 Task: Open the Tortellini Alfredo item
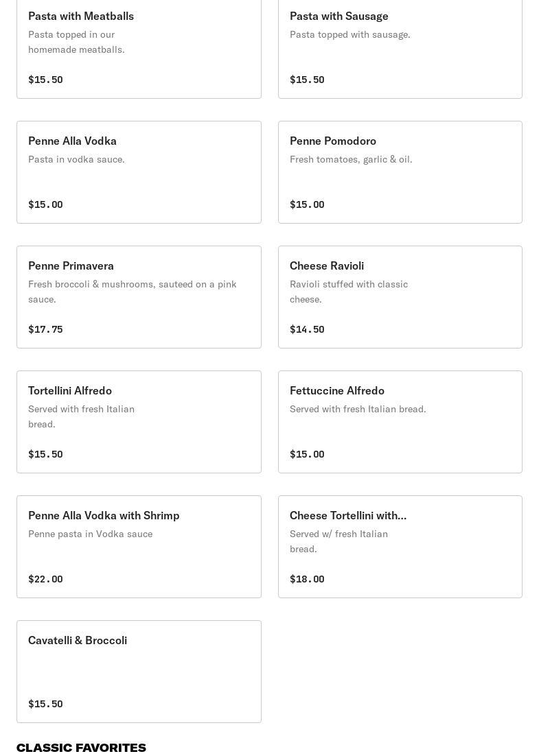(x=139, y=422)
